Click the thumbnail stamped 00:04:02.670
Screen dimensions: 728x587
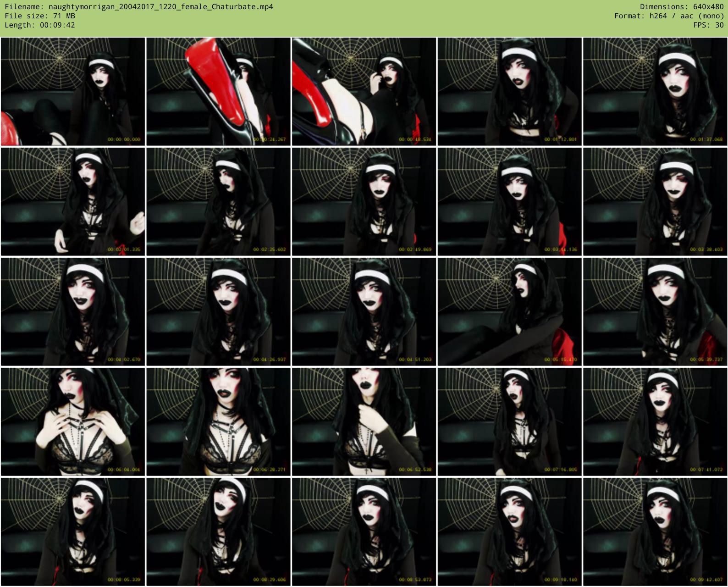click(x=73, y=311)
